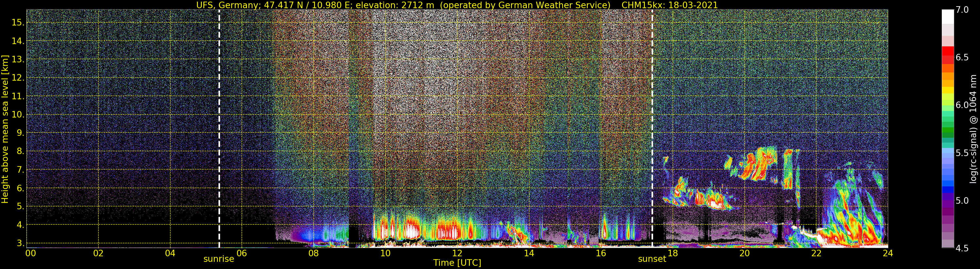The image size is (980, 269).
Task: Click the "00" time-axis tick label
Action: coord(30,253)
